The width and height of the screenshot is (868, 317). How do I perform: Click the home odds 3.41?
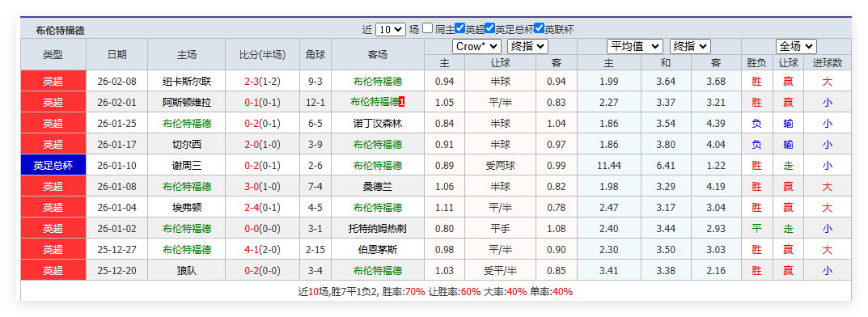point(609,271)
